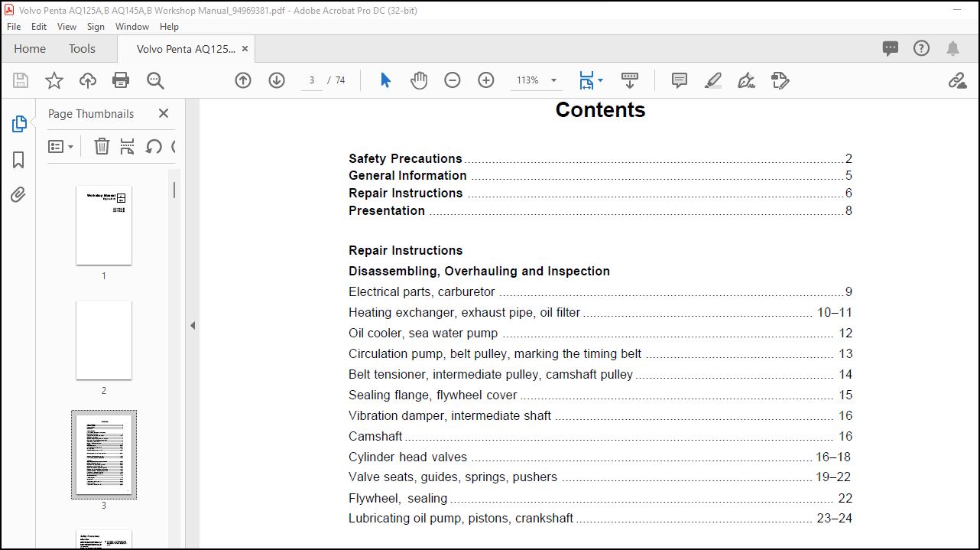The image size is (980, 550).
Task: Select the Volvo Penta AQ125 document tab
Action: point(186,48)
